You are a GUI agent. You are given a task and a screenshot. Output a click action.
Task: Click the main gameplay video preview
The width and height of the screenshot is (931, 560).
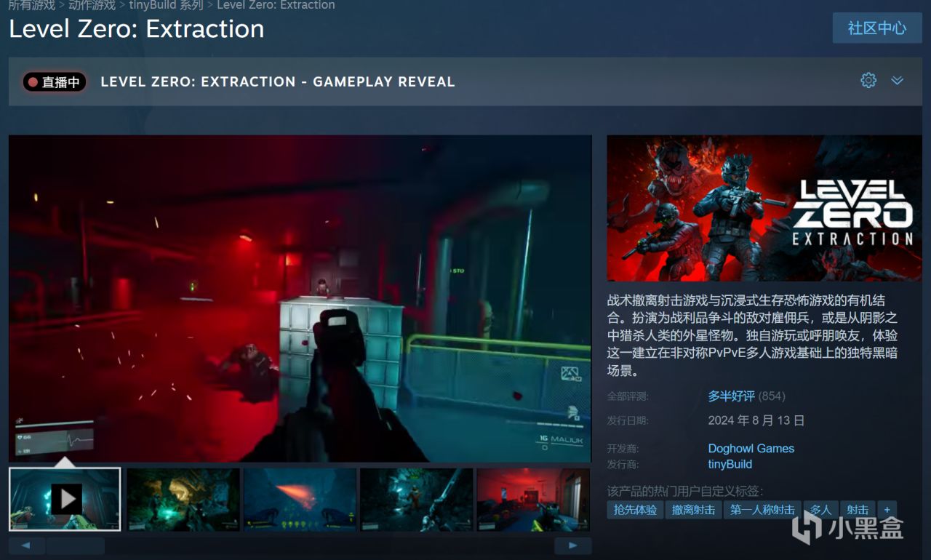click(300, 298)
